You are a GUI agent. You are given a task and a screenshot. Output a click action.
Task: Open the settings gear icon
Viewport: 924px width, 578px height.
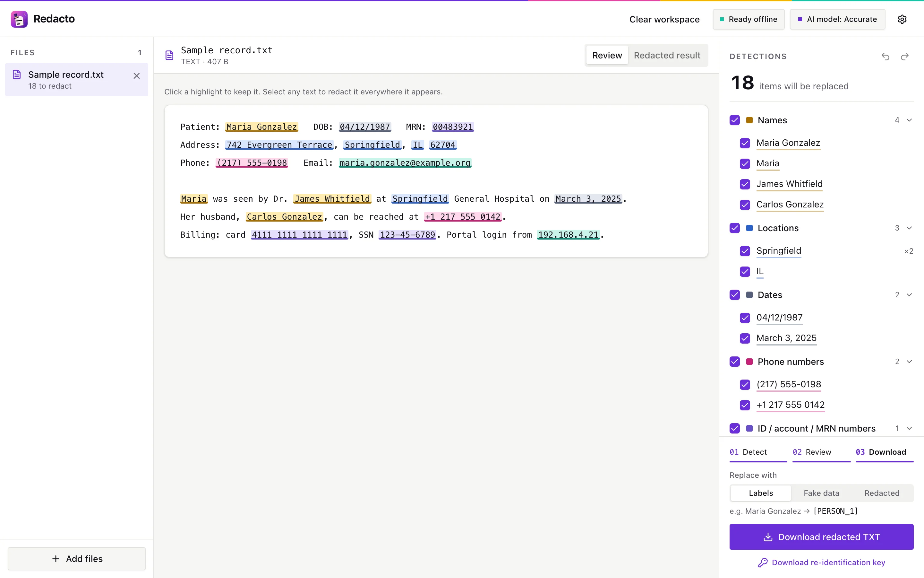point(902,19)
